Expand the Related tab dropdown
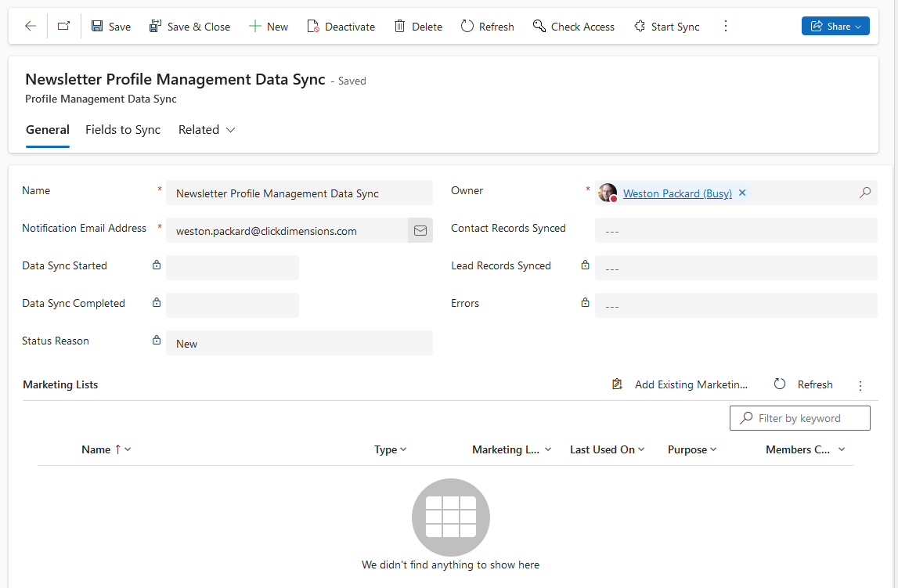Screen dimensions: 898x588 [x=207, y=130]
